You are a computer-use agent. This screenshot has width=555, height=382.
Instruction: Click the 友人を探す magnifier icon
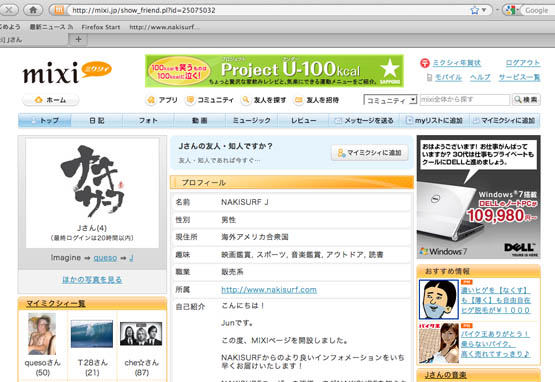click(x=245, y=100)
